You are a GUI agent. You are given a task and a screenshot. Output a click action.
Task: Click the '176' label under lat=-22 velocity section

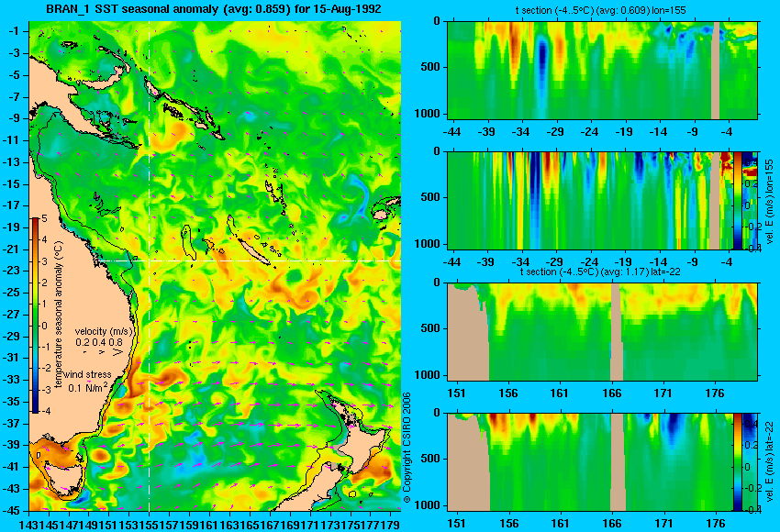pos(716,524)
